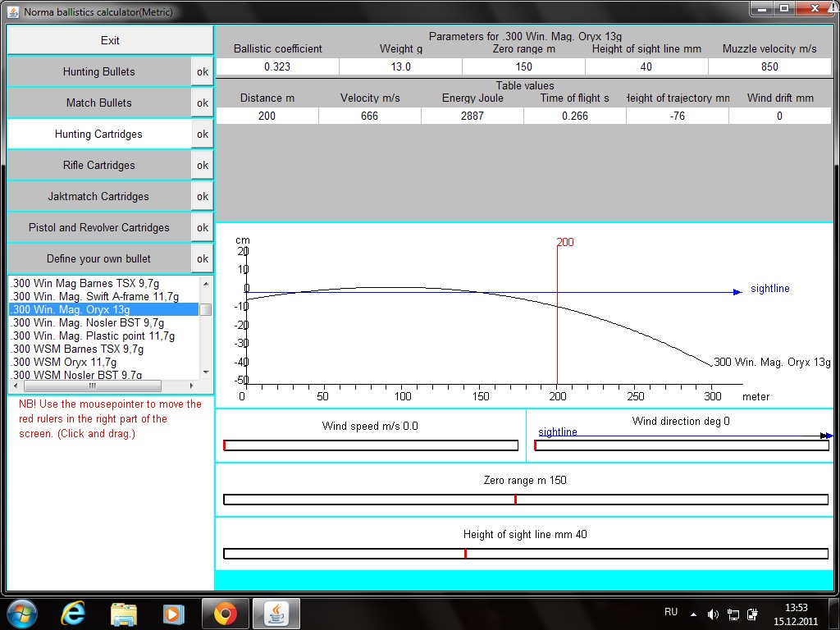Viewport: 840px width, 630px height.
Task: Open Windows Explorer folder icon in taskbar
Action: [124, 613]
